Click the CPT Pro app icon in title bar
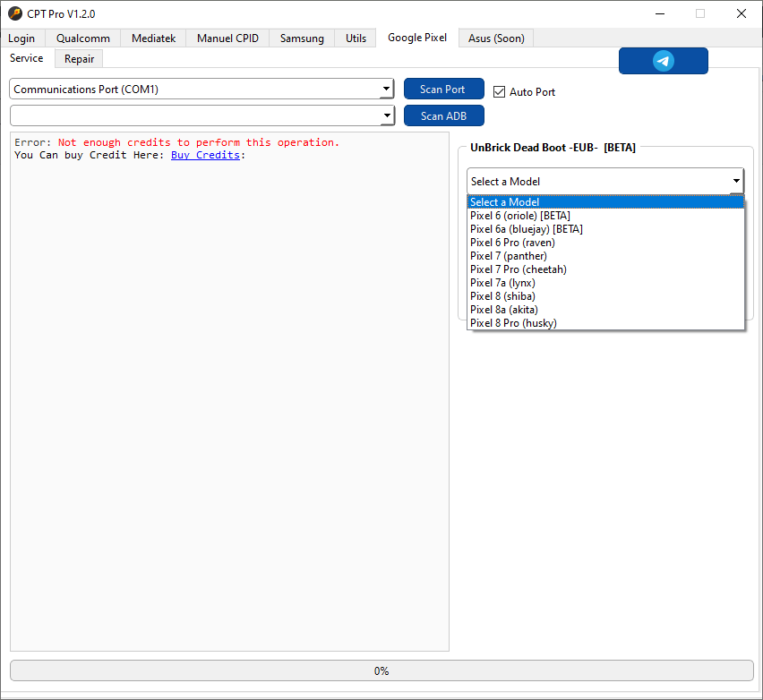This screenshot has height=700, width=763. (x=14, y=13)
